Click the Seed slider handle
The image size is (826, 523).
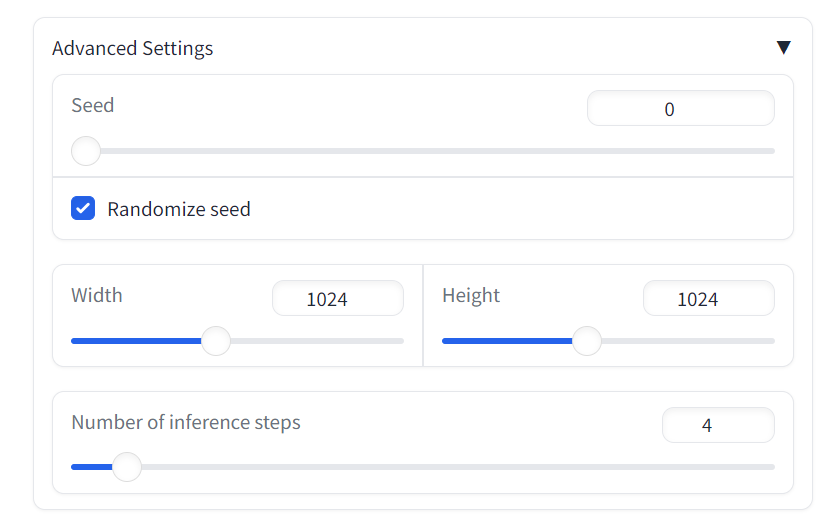click(x=86, y=151)
